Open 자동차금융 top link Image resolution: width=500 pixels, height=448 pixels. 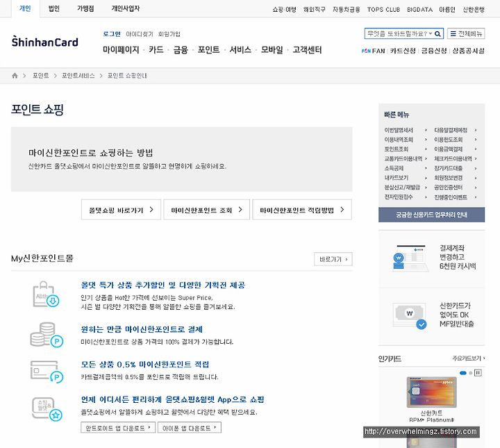pos(346,10)
